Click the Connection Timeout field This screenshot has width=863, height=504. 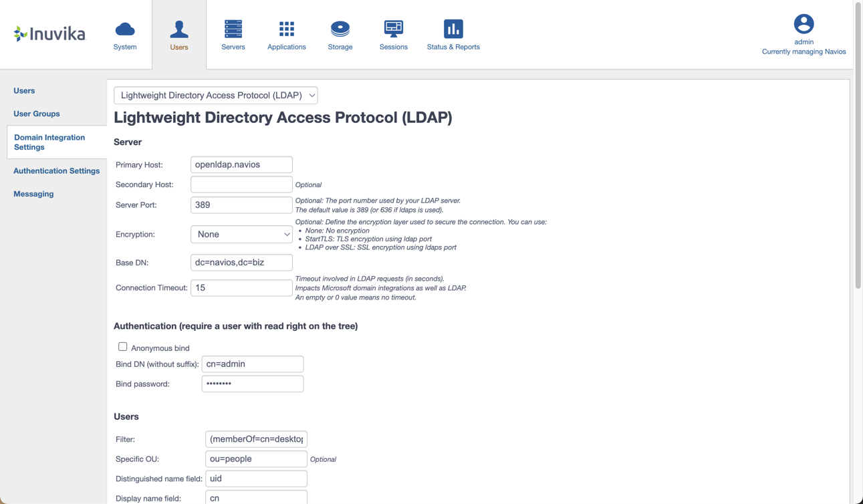point(241,288)
